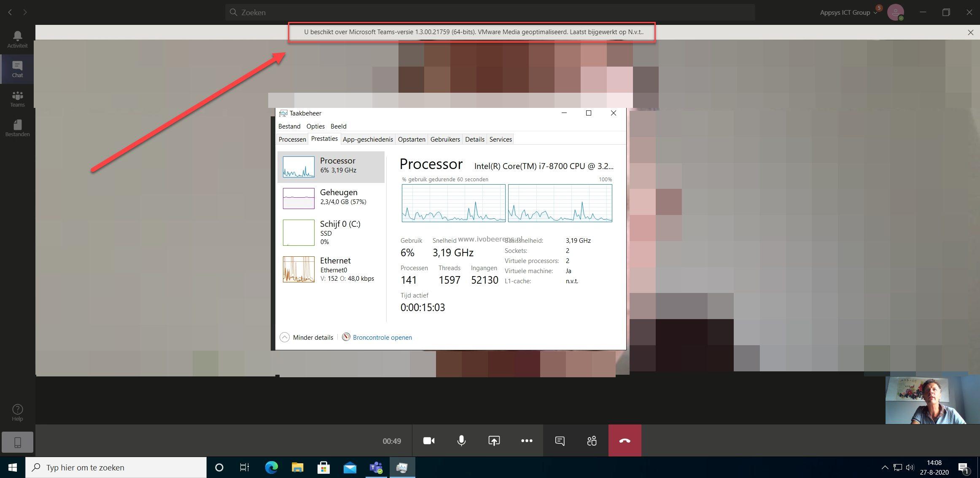The image size is (980, 478).
Task: Click the Ingangen value 52130
Action: (x=485, y=280)
